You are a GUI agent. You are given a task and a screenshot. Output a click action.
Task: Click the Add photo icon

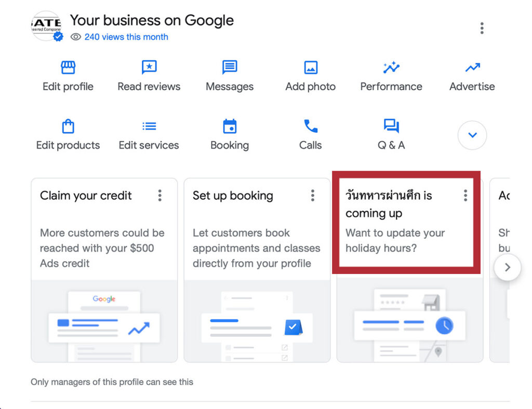(x=311, y=67)
